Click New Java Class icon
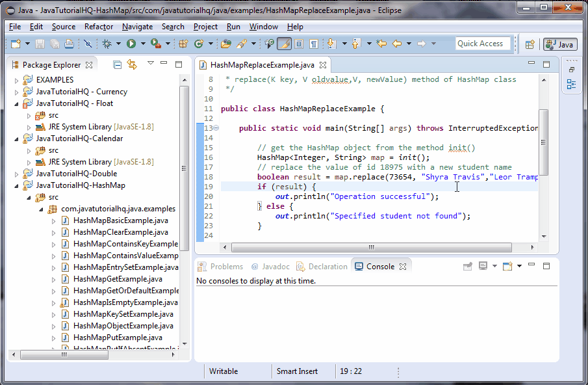Image resolution: width=588 pixels, height=385 pixels. (198, 44)
